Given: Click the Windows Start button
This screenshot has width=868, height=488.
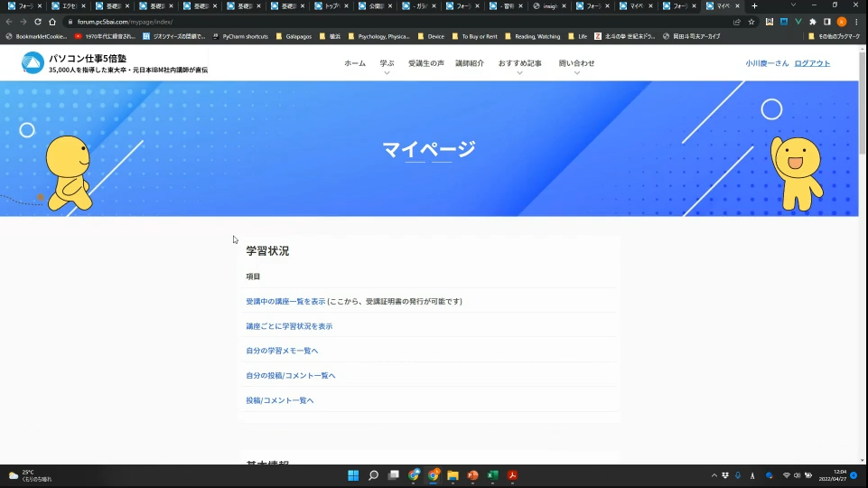Looking at the screenshot, I should point(353,475).
